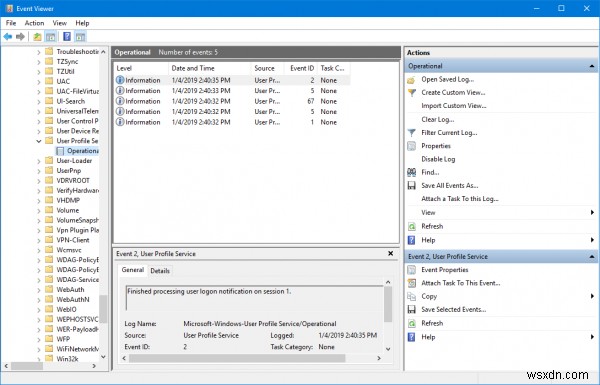Viewport: 600px width, 385px height.
Task: Expand the User-Loader tree node
Action: pyautogui.click(x=39, y=161)
